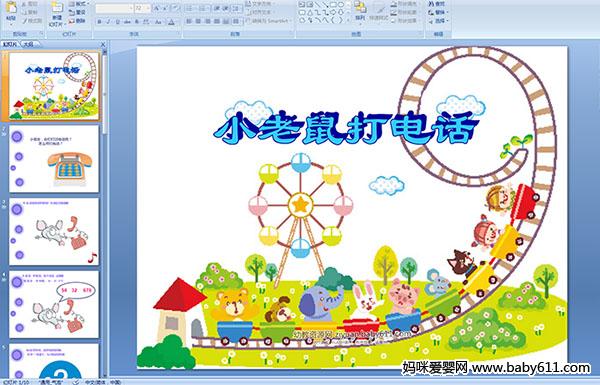The height and width of the screenshot is (385, 600).
Task: Open the font size dropdown showing 72
Action: coord(142,8)
